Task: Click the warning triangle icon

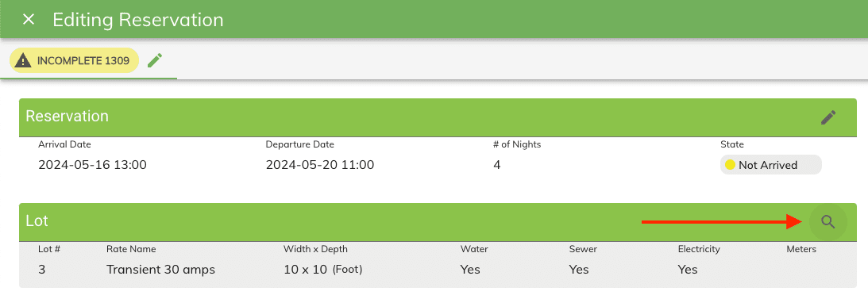Action: 23,60
